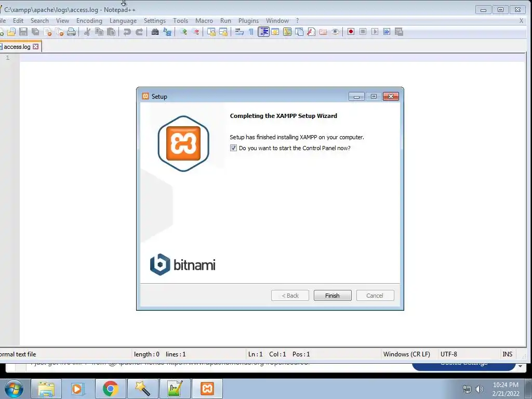Viewport: 532px width, 399px height.
Task: Click inside the empty editor line 1
Action: click(271, 58)
